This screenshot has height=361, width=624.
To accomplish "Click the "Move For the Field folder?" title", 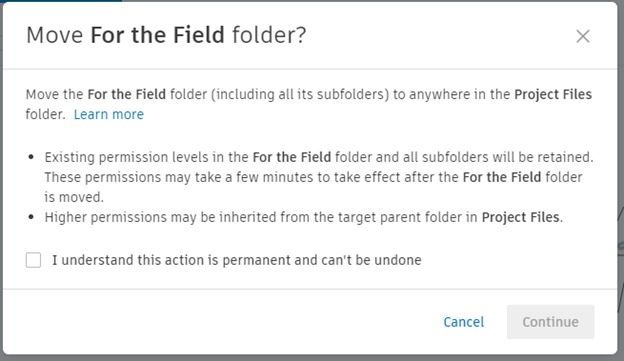I will [x=166, y=35].
